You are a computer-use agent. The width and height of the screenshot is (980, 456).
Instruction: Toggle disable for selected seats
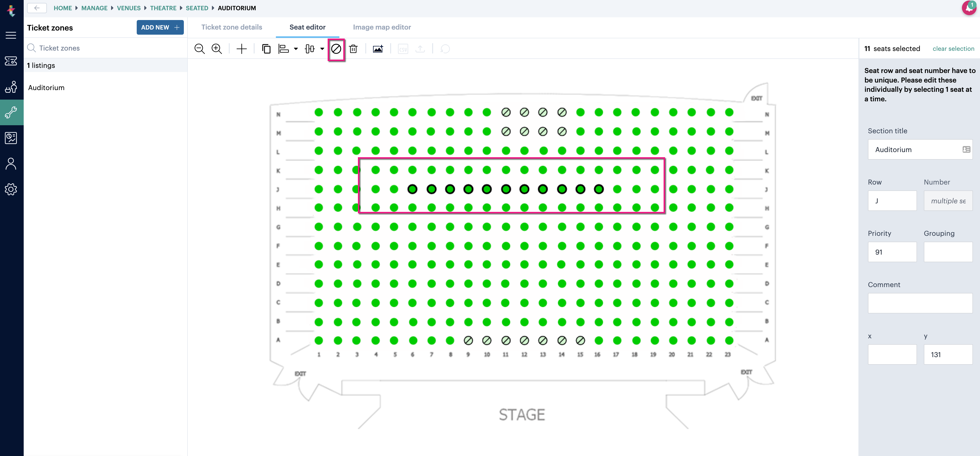pyautogui.click(x=336, y=49)
